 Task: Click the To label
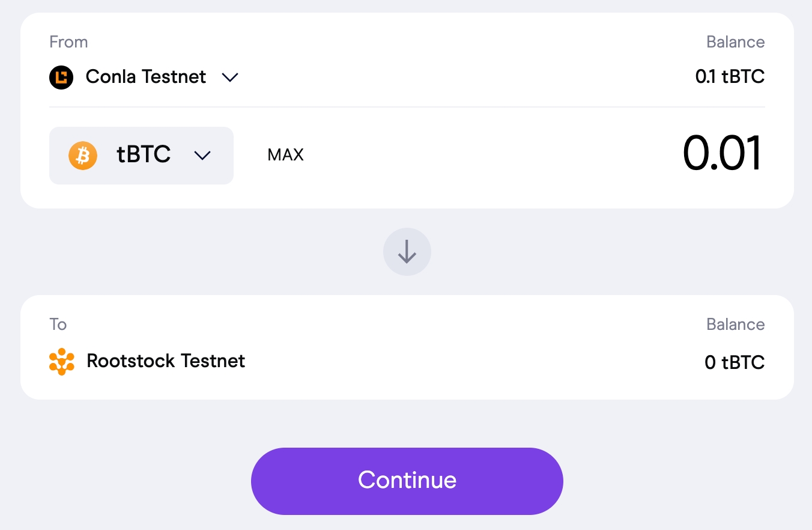[x=58, y=324]
